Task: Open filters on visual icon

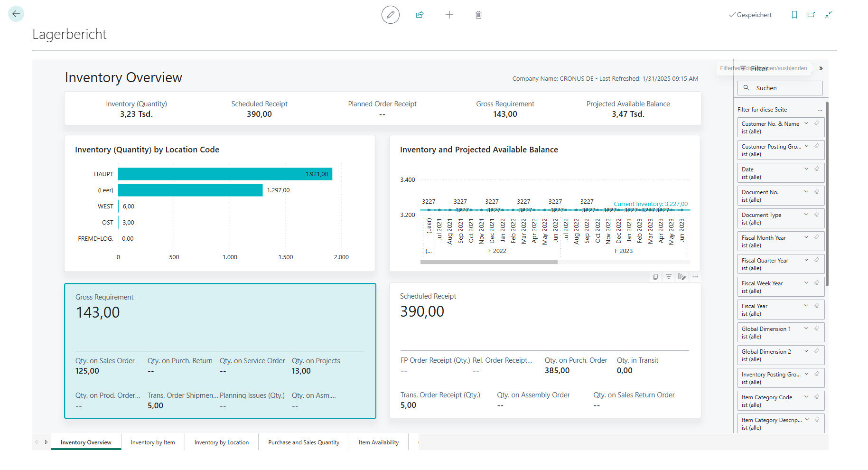Action: tap(669, 277)
